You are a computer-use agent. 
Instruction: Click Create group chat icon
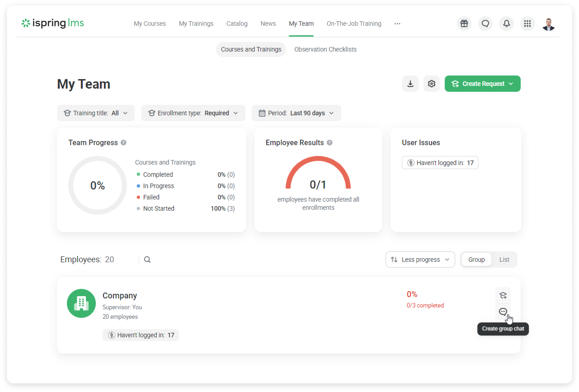coord(503,312)
